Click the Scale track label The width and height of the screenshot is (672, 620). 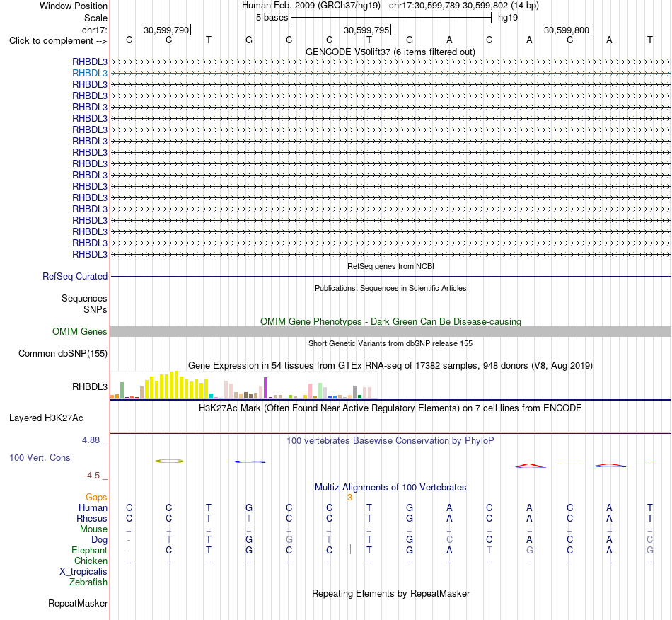(95, 18)
